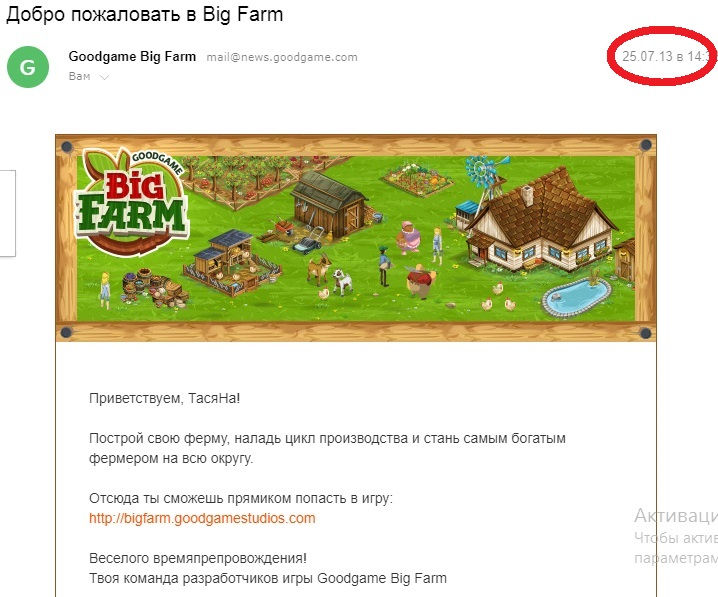Image resolution: width=718 pixels, height=597 pixels.
Task: Expand recipient details chevron next to Вам
Action: point(104,77)
